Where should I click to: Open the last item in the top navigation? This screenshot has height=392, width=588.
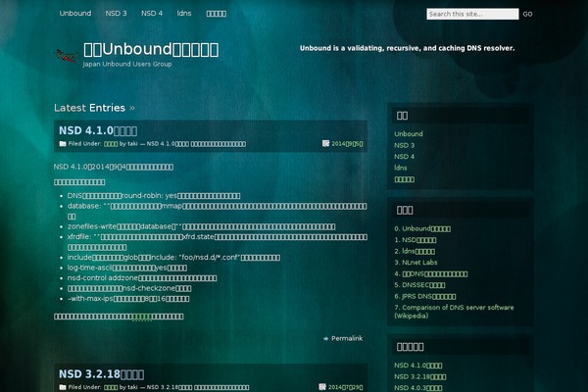coord(217,14)
